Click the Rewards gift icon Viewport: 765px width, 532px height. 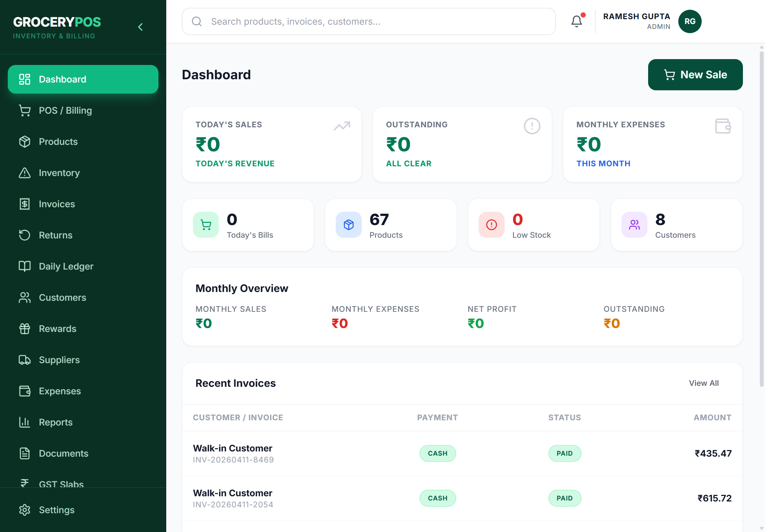(25, 329)
